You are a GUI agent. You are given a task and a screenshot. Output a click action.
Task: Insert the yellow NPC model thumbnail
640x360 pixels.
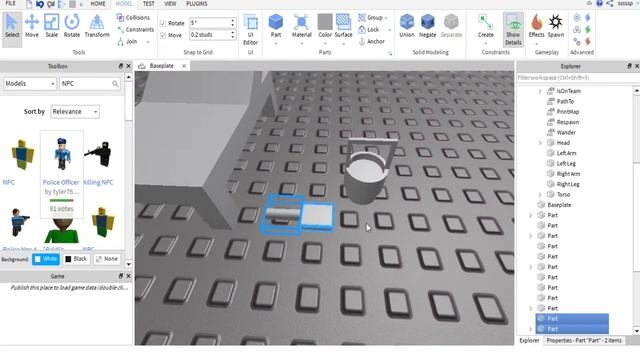[22, 154]
